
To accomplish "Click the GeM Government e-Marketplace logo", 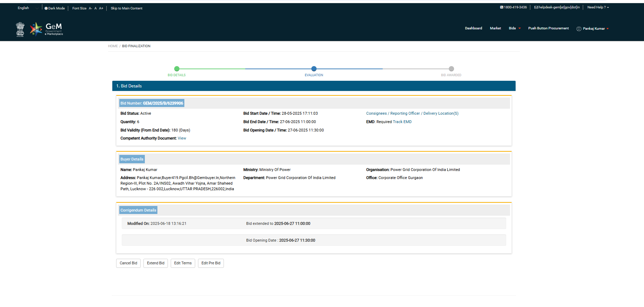I will click(x=47, y=29).
